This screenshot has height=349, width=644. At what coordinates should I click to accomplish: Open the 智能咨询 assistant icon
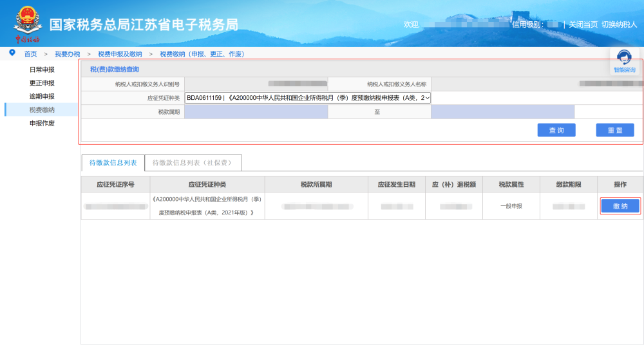click(x=624, y=62)
